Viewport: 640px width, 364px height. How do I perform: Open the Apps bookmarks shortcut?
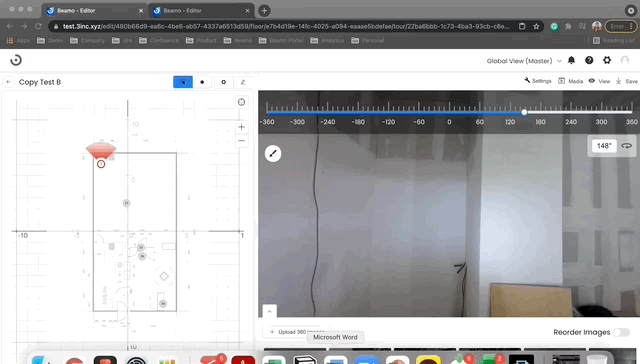click(19, 40)
